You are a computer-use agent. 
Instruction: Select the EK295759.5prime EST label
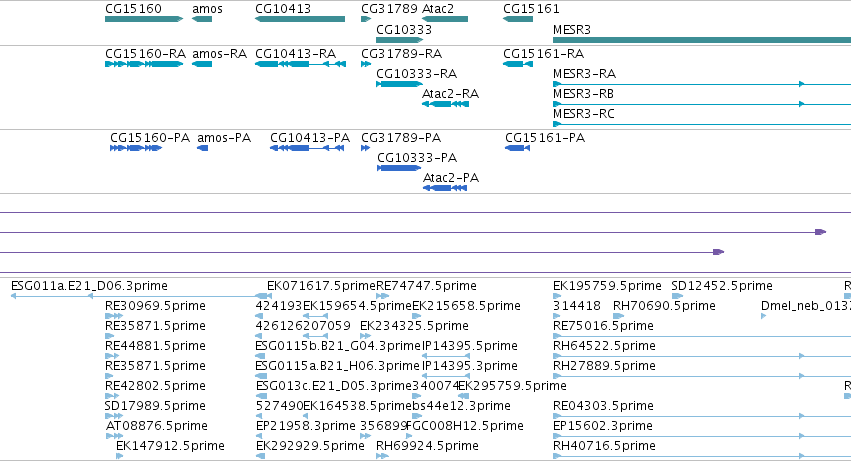point(512,386)
